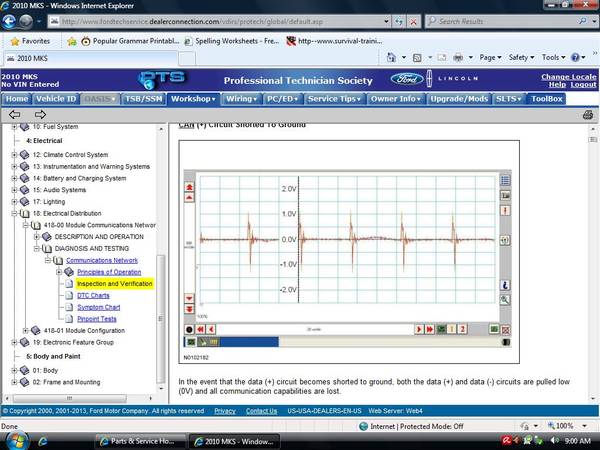
Task: Click the back arrow below the Home tab
Action: pyautogui.click(x=15, y=114)
